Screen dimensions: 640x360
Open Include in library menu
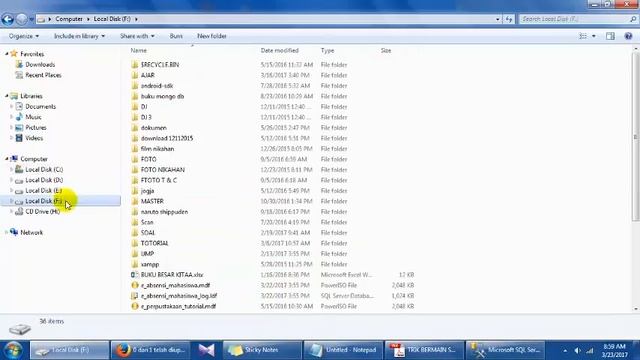click(x=79, y=36)
